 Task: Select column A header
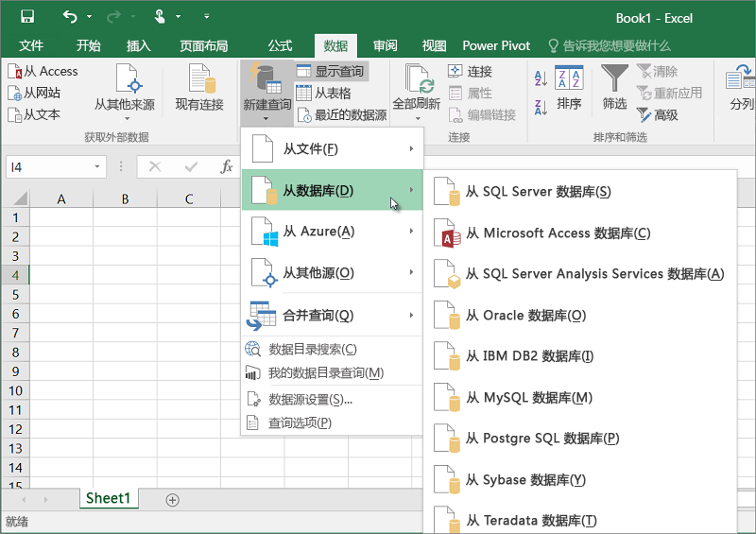pos(61,198)
